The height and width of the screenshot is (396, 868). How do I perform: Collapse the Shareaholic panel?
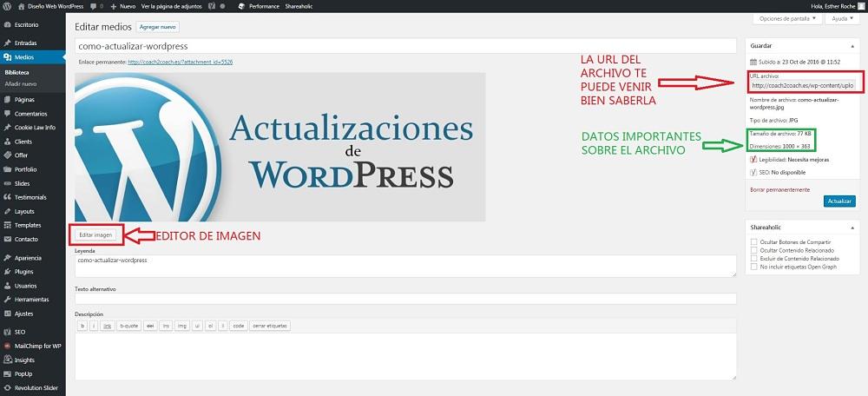point(851,228)
